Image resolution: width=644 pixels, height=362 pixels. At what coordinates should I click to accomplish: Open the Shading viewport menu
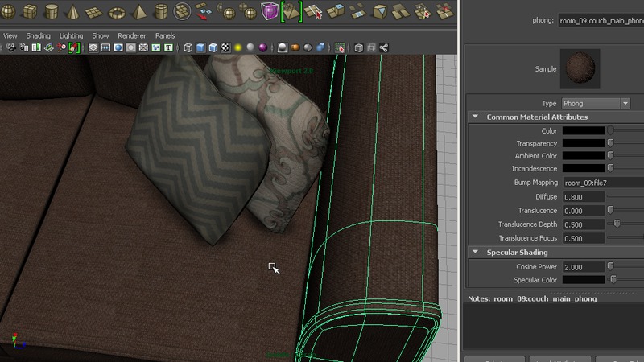tap(38, 36)
